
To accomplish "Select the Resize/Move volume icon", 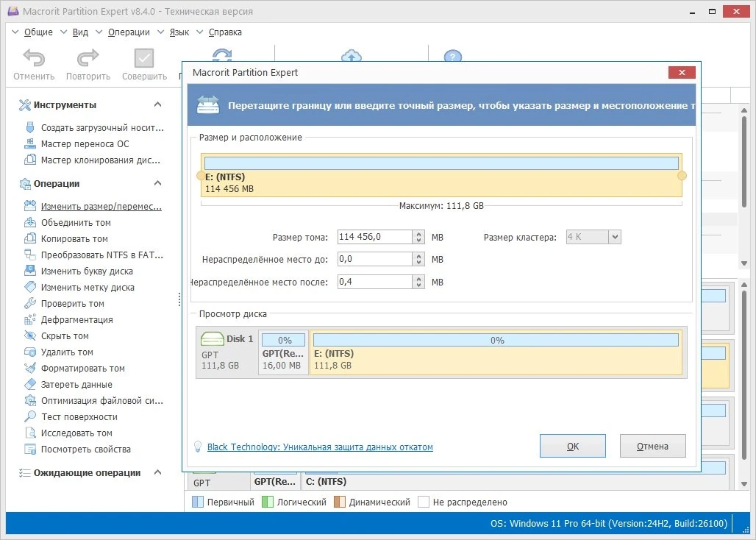I will click(30, 206).
